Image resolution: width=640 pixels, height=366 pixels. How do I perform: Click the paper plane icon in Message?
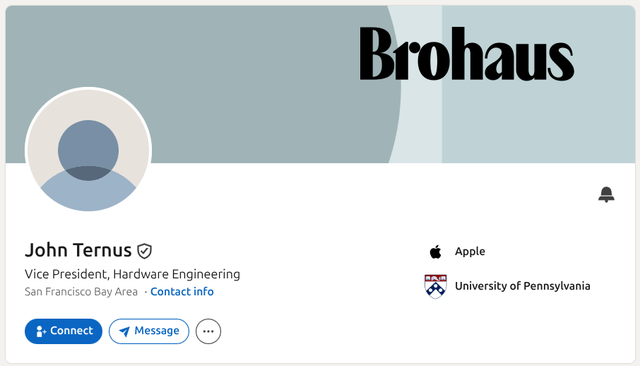(124, 331)
